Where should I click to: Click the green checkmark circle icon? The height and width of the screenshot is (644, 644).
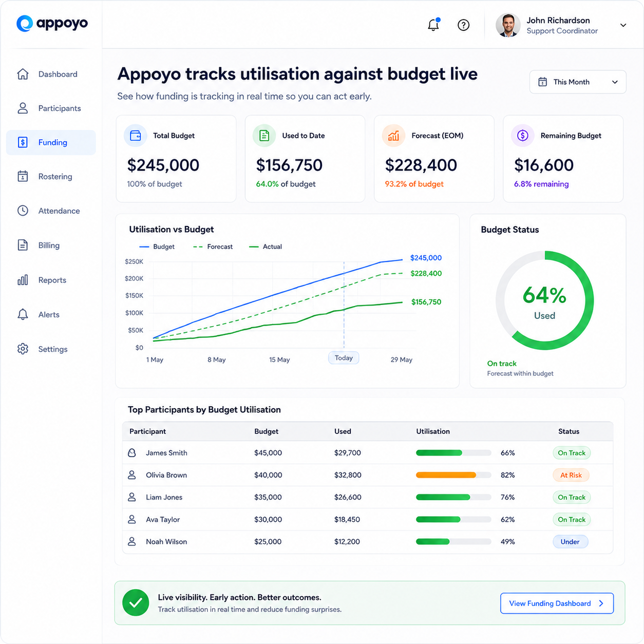136,603
